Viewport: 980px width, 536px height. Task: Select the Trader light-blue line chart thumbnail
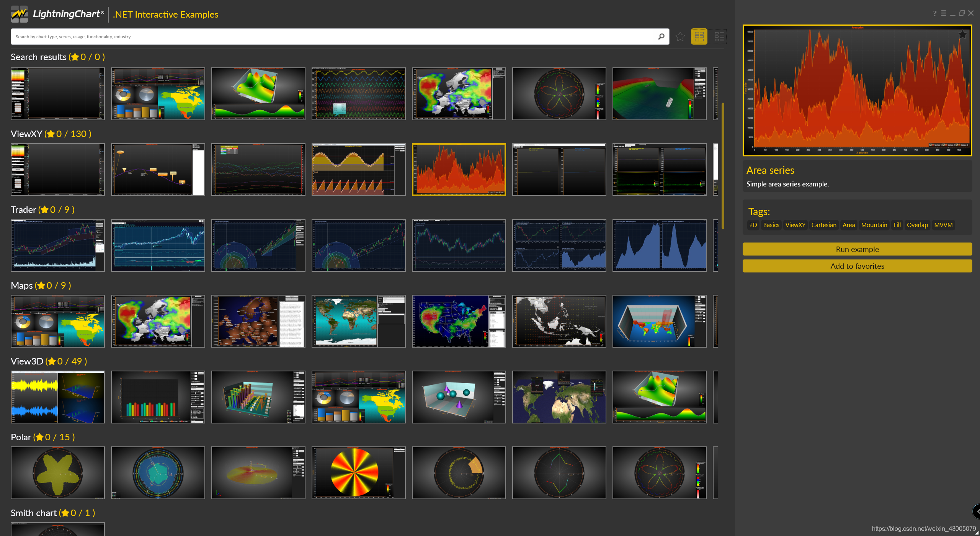158,245
